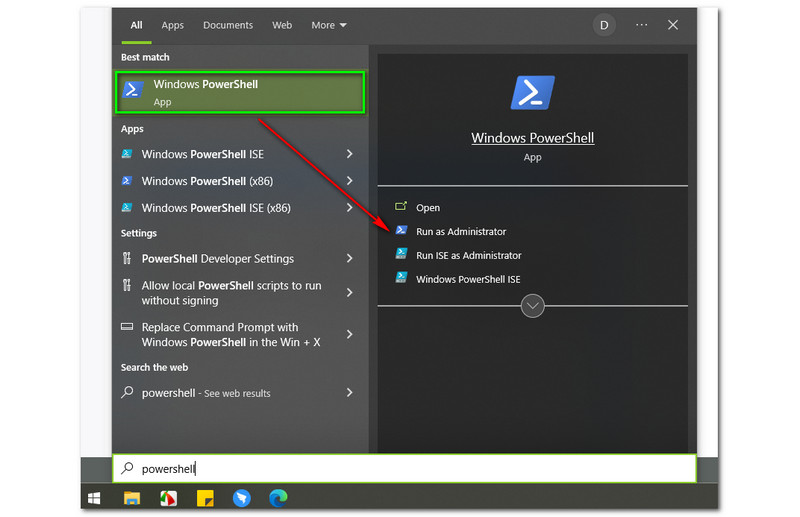Click the Windows Start button
The image size is (800, 517).
pos(95,497)
